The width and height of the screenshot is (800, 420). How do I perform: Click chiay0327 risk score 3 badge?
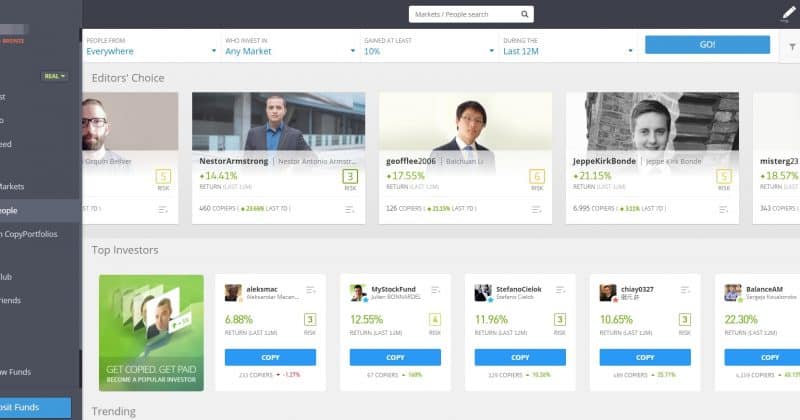685,319
